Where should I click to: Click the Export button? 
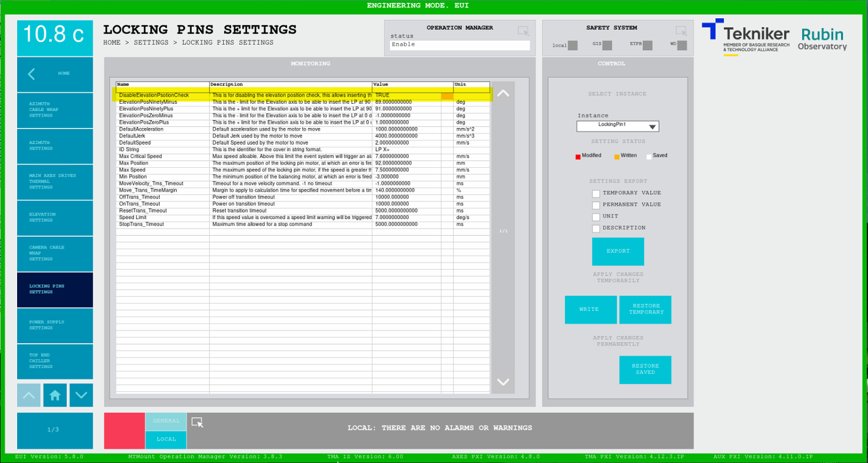coord(618,251)
